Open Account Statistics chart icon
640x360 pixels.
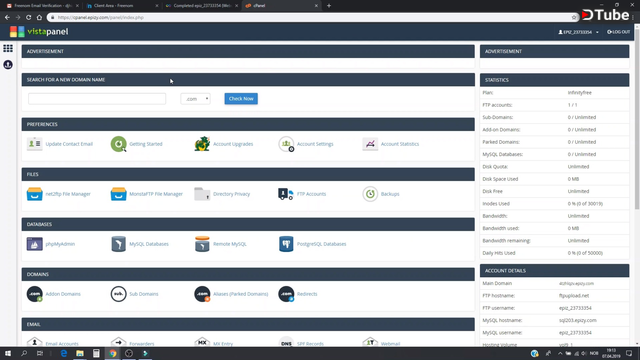pyautogui.click(x=370, y=144)
